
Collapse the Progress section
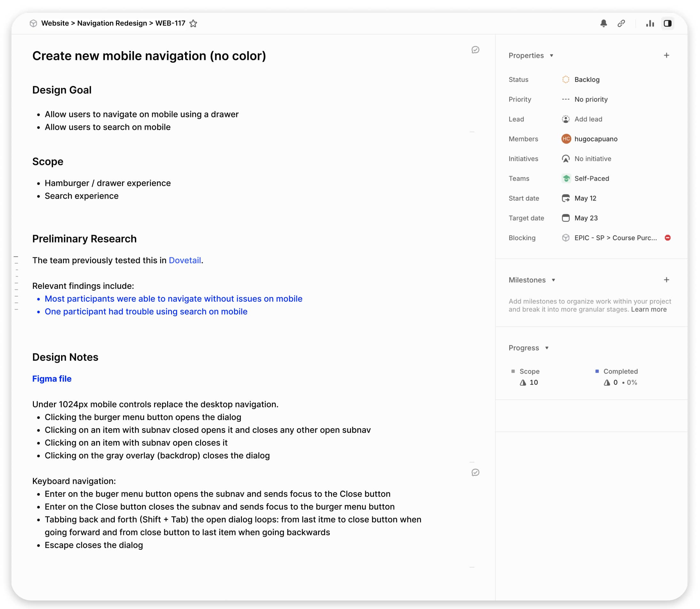[547, 348]
